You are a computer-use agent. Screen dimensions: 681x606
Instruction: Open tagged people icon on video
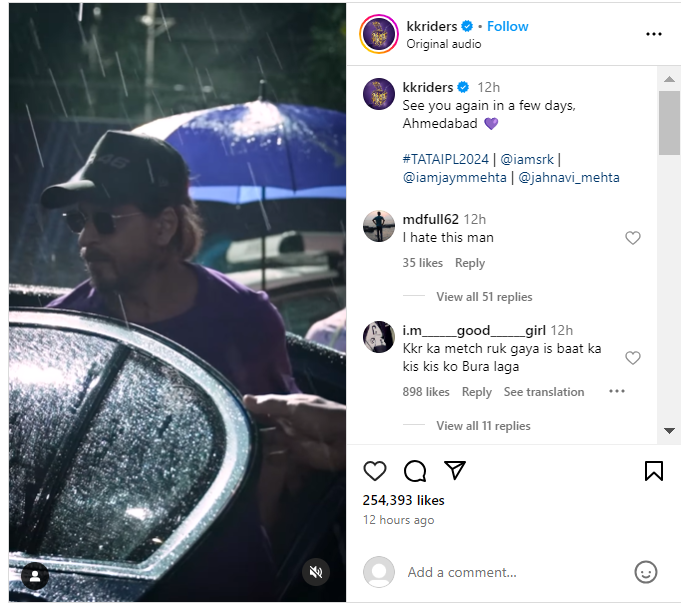coord(35,576)
